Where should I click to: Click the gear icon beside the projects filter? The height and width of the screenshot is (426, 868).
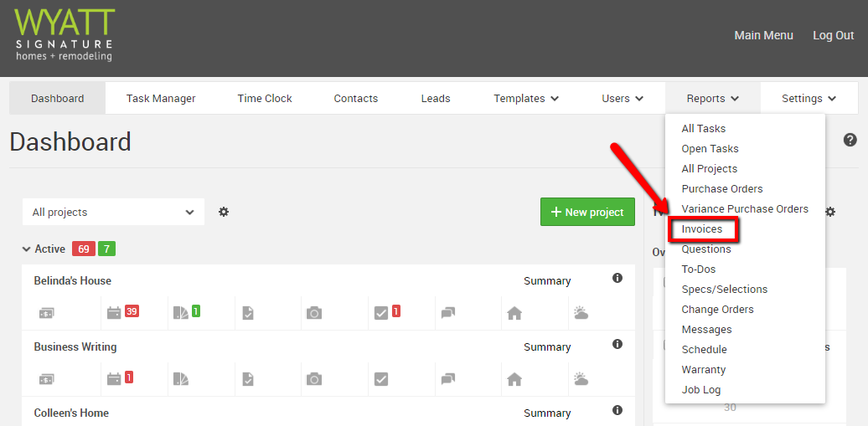pyautogui.click(x=224, y=212)
